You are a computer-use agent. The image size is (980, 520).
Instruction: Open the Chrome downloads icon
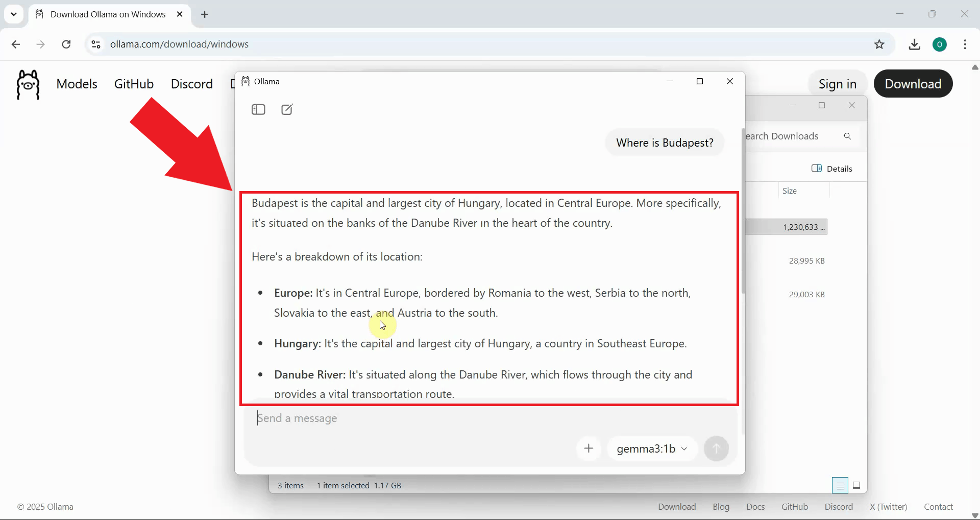tap(914, 44)
